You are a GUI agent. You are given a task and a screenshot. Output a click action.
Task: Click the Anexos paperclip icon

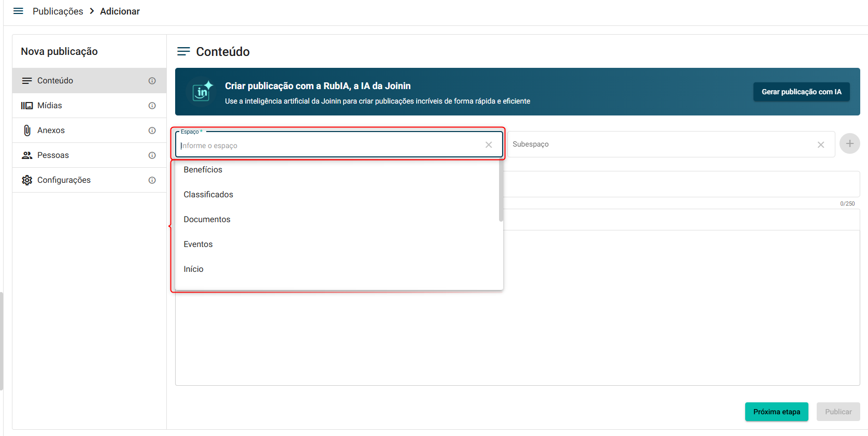(x=27, y=130)
